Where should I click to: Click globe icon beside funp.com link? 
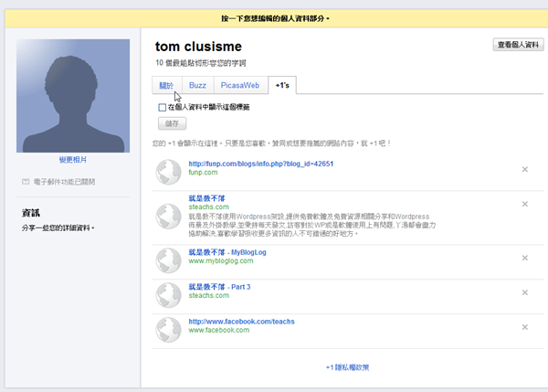(168, 172)
